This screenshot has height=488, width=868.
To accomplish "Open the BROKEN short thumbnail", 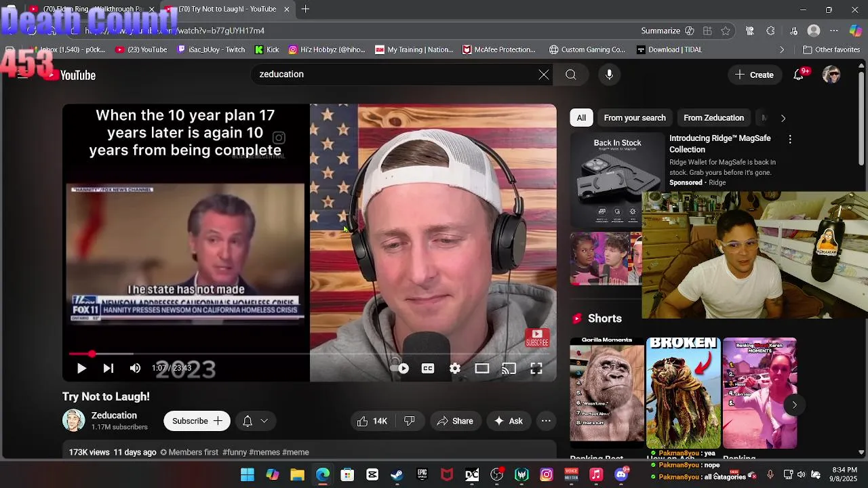I will 683,393.
